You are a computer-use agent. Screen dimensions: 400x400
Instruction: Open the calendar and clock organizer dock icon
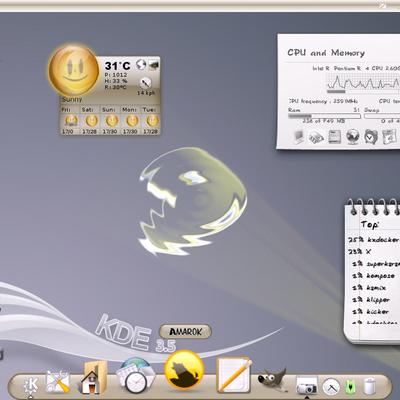tap(135, 376)
